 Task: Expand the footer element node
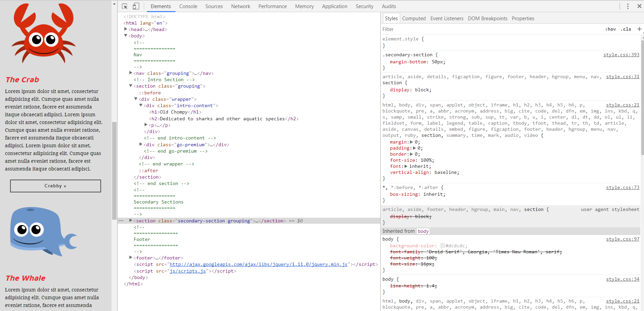click(131, 258)
